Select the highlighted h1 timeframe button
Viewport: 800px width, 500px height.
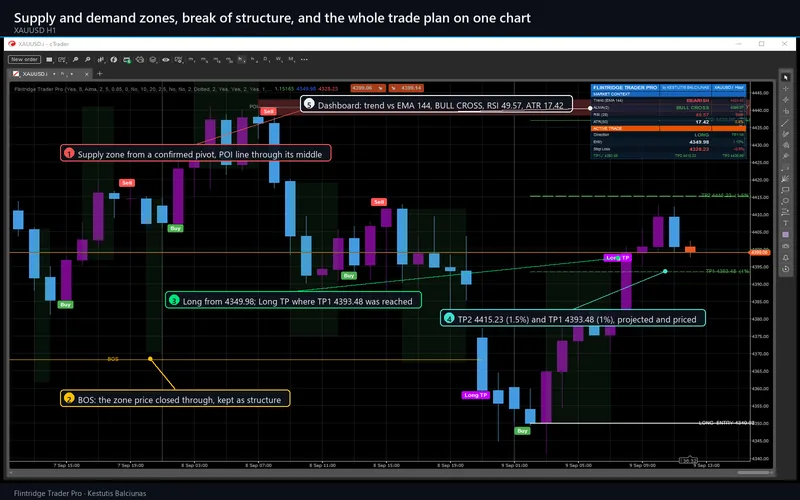click(x=241, y=59)
